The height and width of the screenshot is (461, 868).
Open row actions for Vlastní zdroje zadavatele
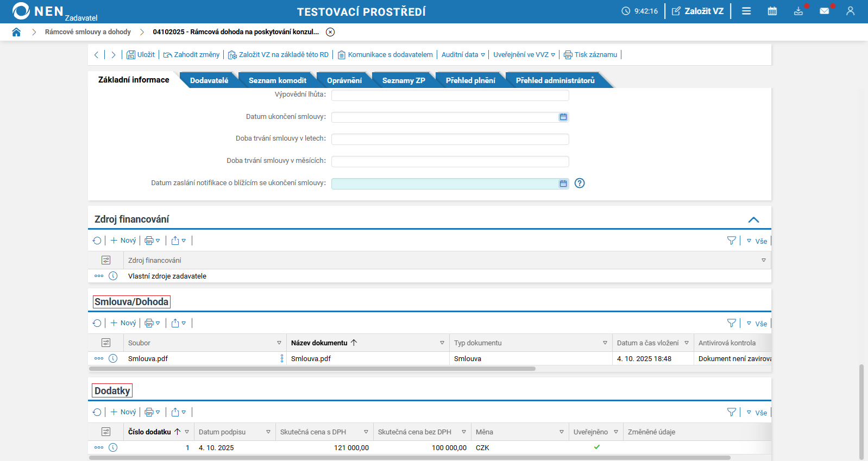[x=99, y=276]
